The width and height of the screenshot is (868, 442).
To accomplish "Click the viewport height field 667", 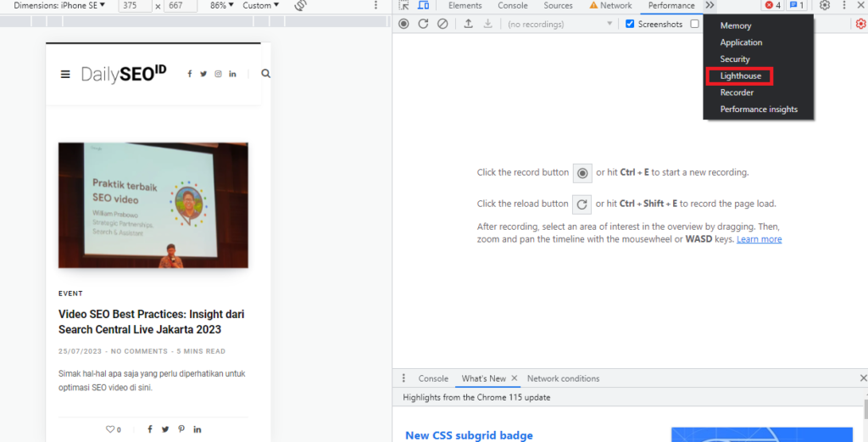I will [x=180, y=6].
